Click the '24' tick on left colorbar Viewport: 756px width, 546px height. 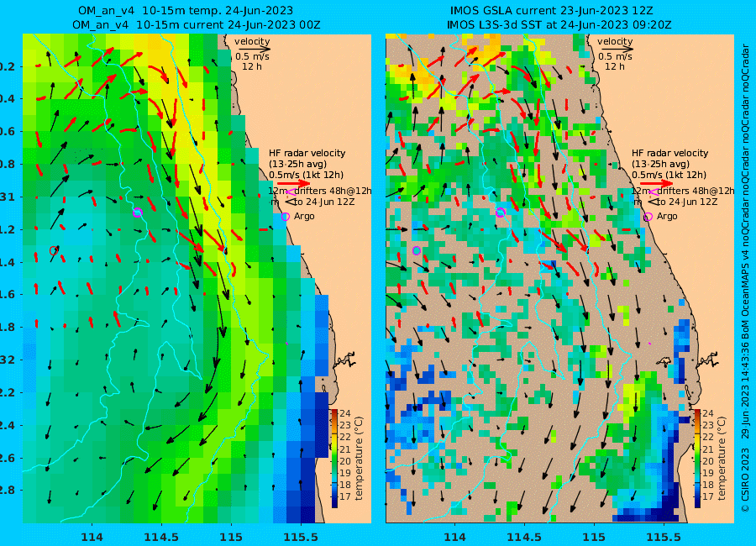(x=345, y=413)
